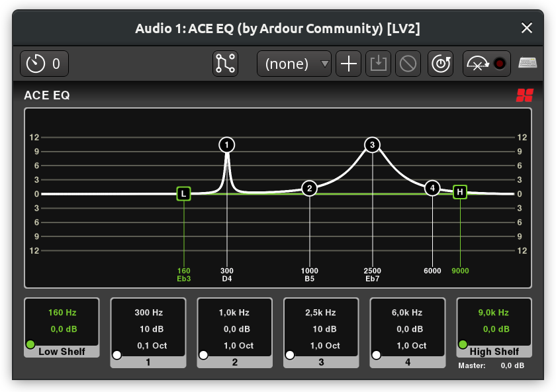Click band 4's 0,0 dB gain value
The image size is (556, 392).
point(410,329)
